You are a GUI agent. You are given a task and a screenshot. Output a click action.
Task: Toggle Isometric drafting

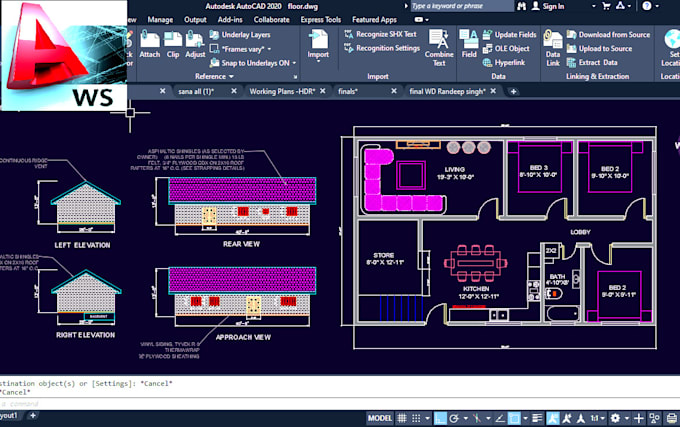[x=477, y=418]
